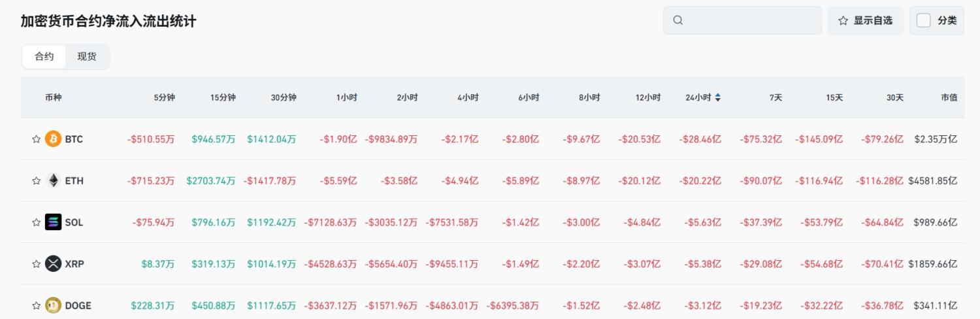Open the DOGE coin name link
The width and height of the screenshot is (980, 319).
(78, 305)
